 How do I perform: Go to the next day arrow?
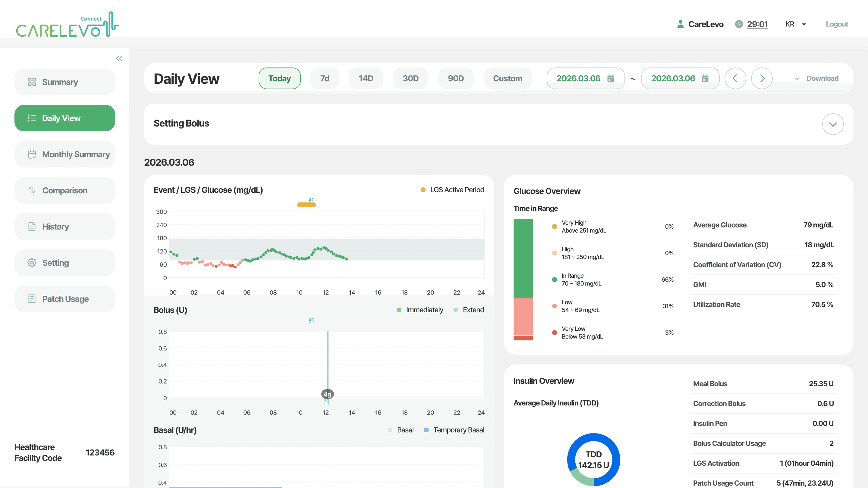coord(762,78)
